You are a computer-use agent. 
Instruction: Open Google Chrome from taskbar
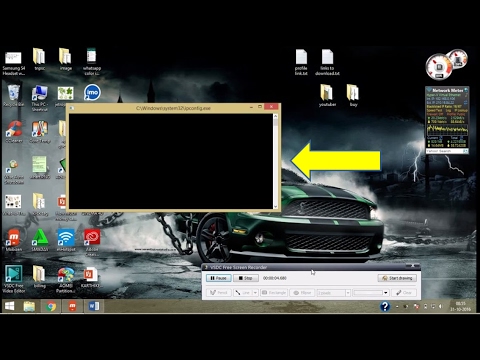(x=51, y=306)
